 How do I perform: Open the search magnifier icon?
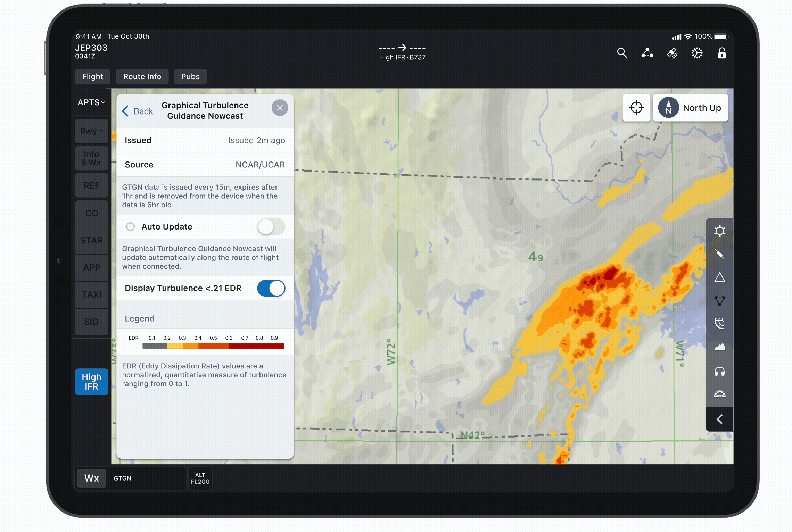[x=622, y=53]
